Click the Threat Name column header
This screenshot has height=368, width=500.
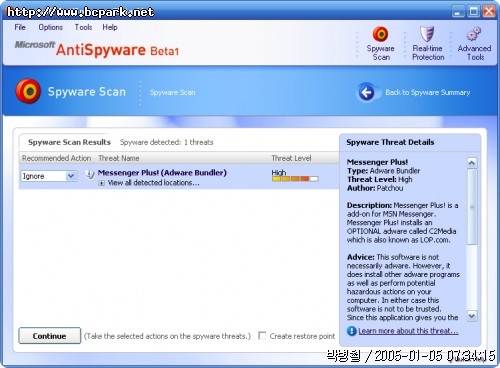click(119, 158)
